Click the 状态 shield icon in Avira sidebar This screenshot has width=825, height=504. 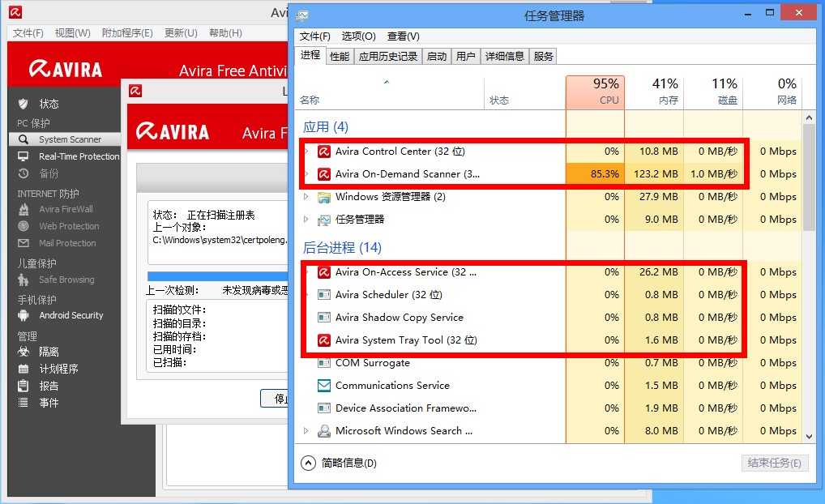(x=24, y=104)
